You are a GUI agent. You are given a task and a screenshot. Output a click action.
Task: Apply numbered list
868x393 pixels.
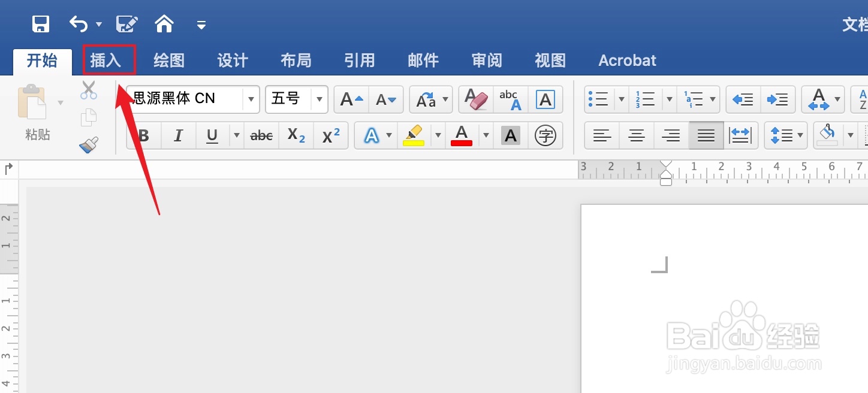[x=646, y=99]
